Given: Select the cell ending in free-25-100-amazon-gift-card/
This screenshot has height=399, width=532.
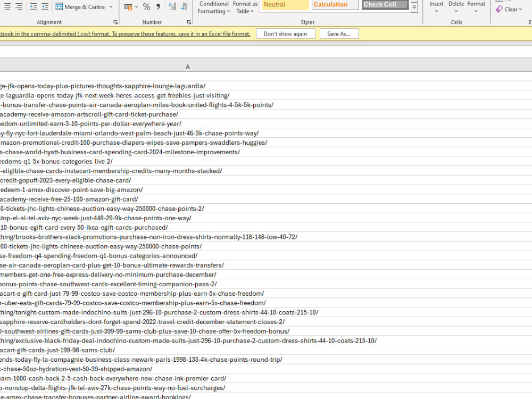Looking at the screenshot, I should pyautogui.click(x=266, y=199).
